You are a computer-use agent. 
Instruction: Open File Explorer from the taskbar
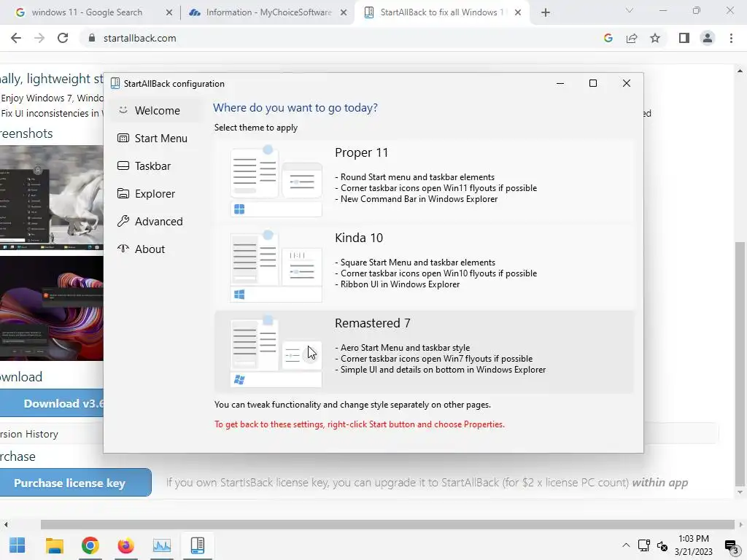tap(54, 545)
